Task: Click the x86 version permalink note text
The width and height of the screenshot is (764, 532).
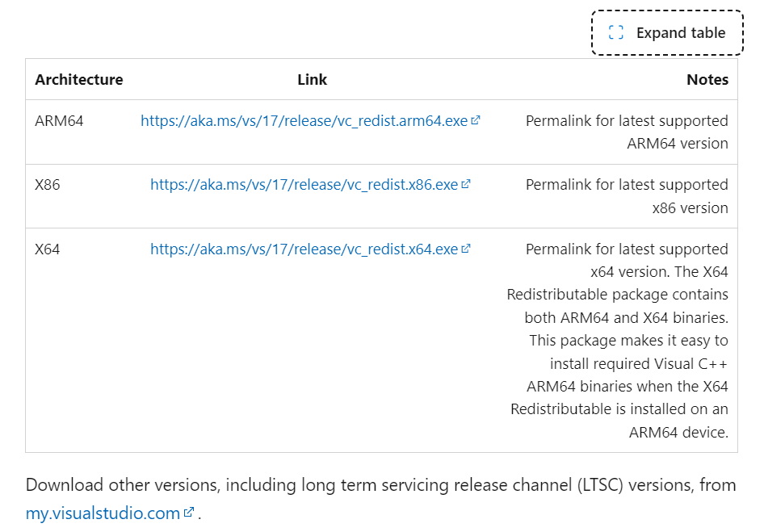Action: coord(627,196)
